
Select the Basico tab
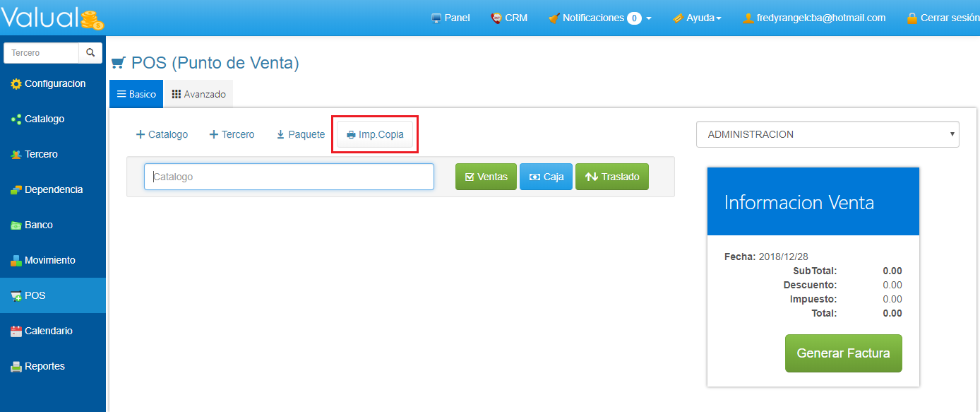tap(136, 94)
